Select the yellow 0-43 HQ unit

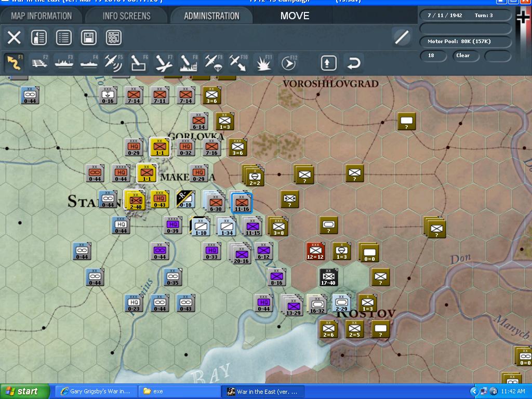tap(160, 199)
